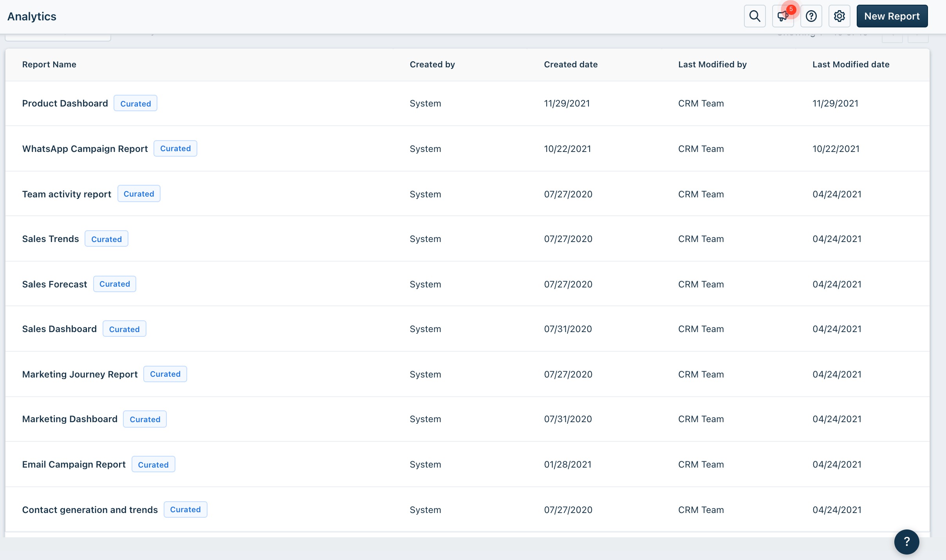The height and width of the screenshot is (560, 946).
Task: Open the Marketing Dashboard report
Action: tap(70, 419)
